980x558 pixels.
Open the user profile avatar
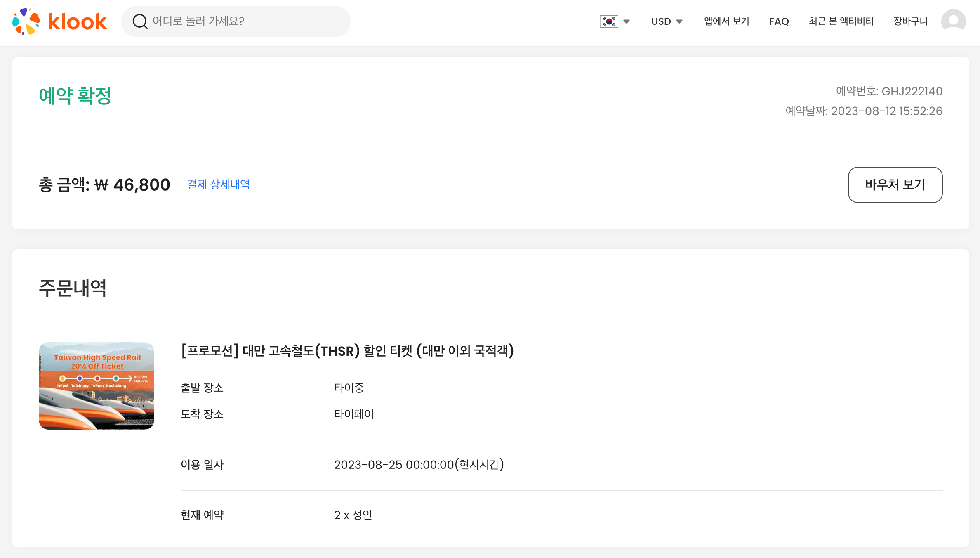point(953,21)
